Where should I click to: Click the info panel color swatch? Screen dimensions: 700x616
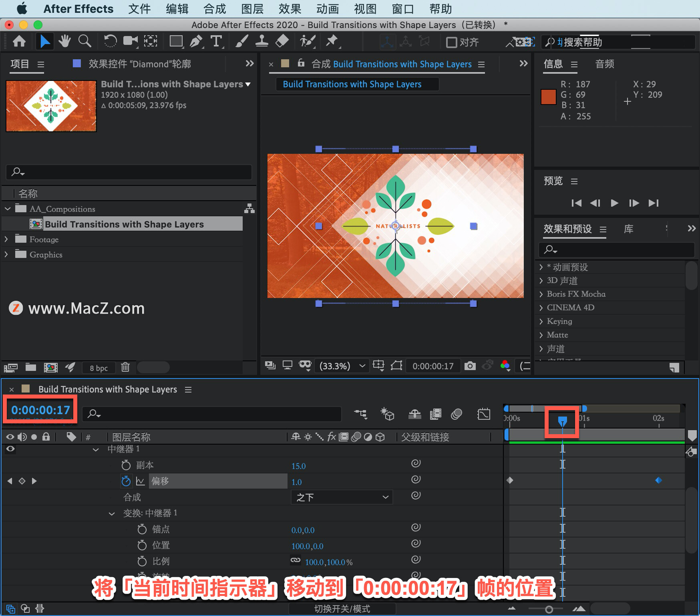(548, 97)
